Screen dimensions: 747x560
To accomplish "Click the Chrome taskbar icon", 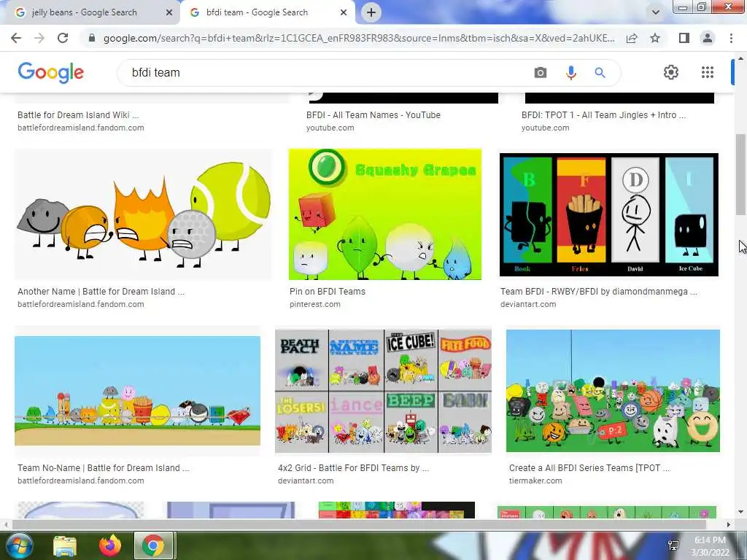I will (x=153, y=545).
